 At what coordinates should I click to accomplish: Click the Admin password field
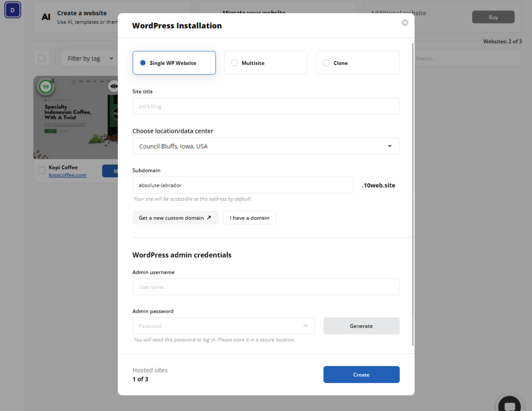click(x=223, y=326)
